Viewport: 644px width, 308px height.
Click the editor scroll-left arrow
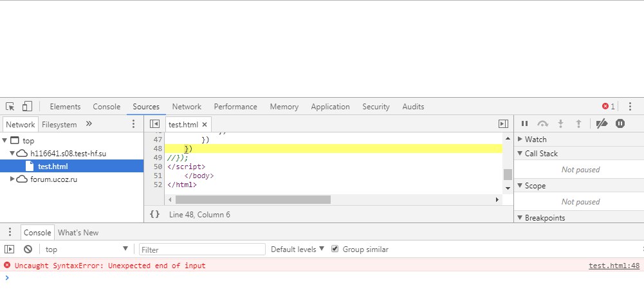coord(170,199)
